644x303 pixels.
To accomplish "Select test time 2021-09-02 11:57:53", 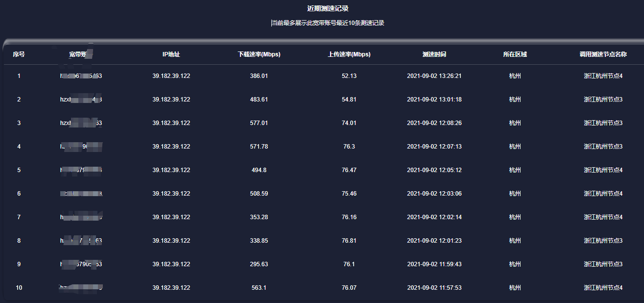I will click(434, 288).
